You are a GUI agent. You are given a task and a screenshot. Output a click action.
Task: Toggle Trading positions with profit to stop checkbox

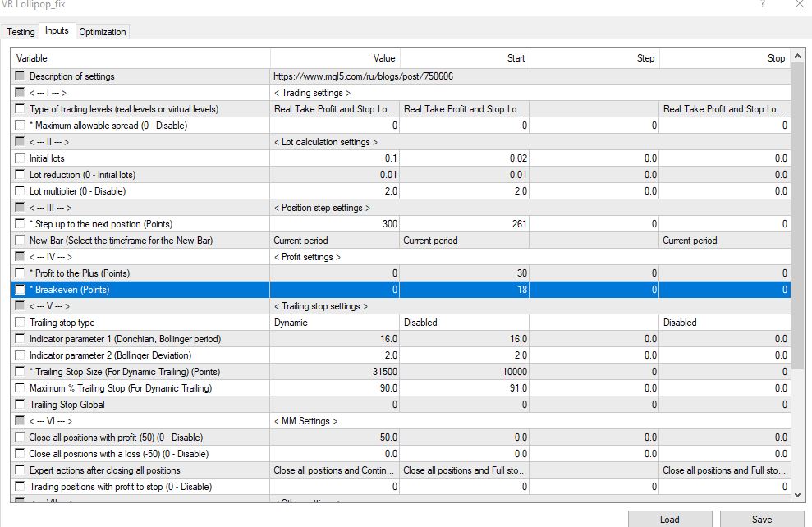coord(20,486)
